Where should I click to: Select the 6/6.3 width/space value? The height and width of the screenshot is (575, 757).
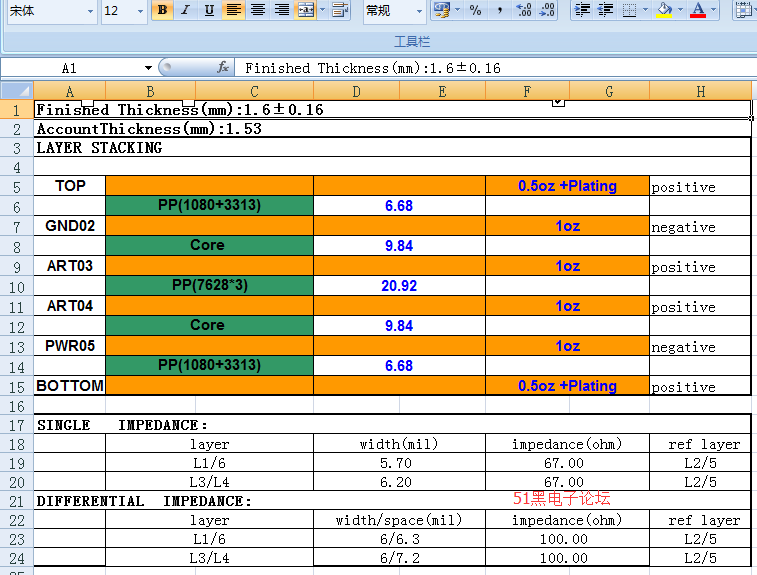pos(399,539)
